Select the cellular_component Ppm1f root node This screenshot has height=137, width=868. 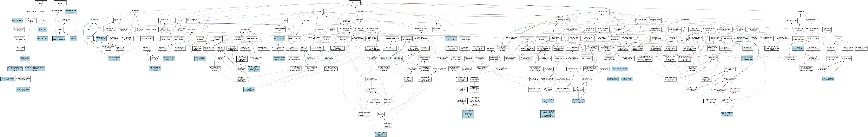[x=60, y=3]
